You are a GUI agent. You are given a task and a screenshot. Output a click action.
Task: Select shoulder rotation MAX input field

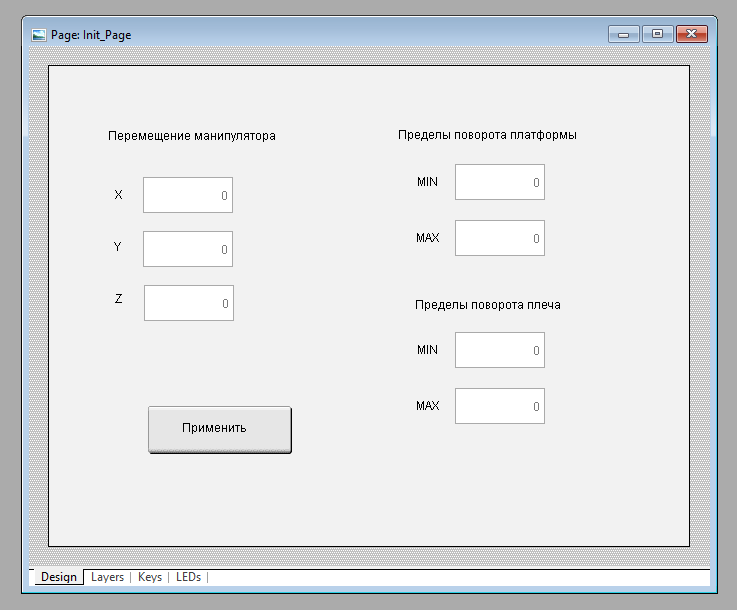coord(500,406)
